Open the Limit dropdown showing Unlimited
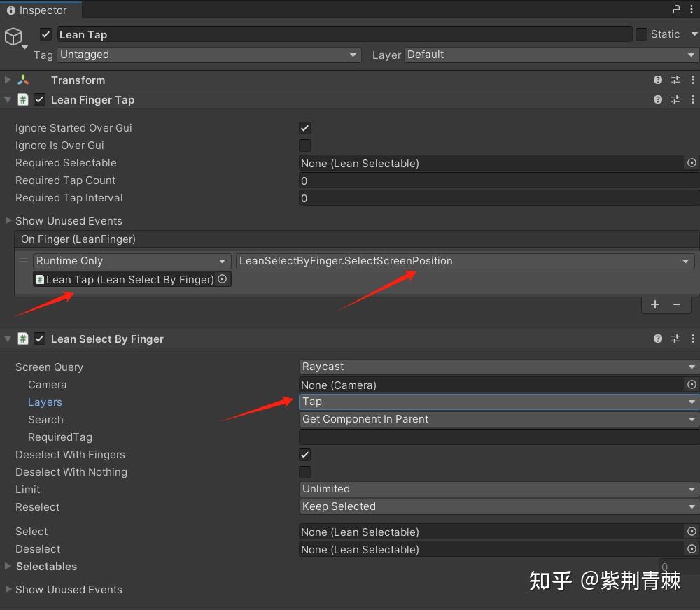 (x=498, y=489)
